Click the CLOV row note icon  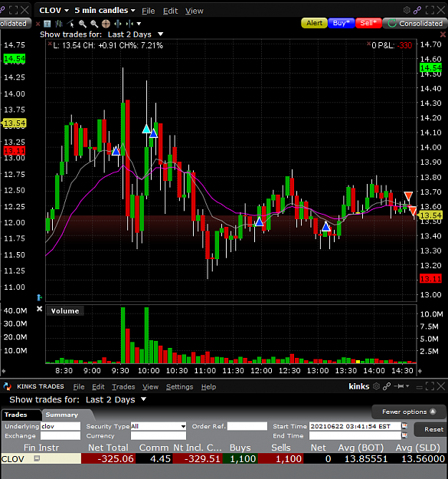click(37, 458)
